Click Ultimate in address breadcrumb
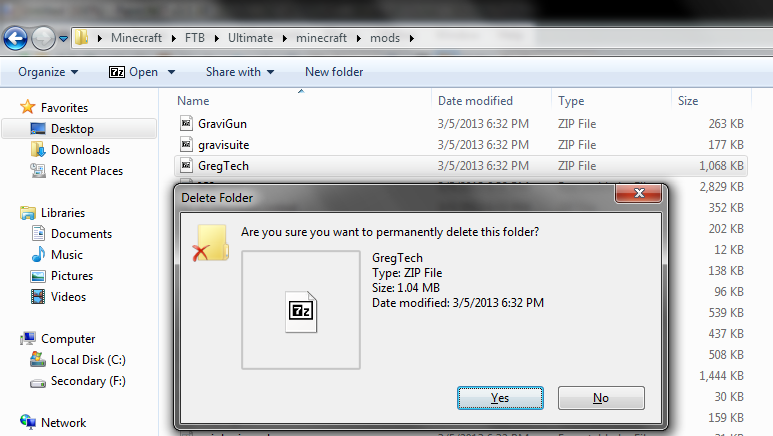773x436 pixels. [250, 38]
